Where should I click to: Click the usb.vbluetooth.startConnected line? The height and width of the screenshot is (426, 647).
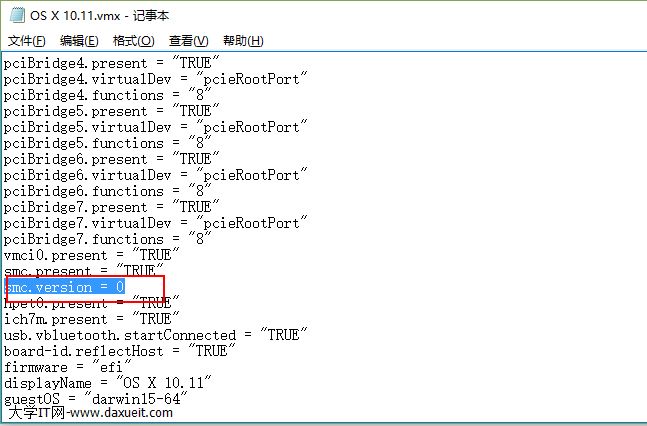pos(156,335)
